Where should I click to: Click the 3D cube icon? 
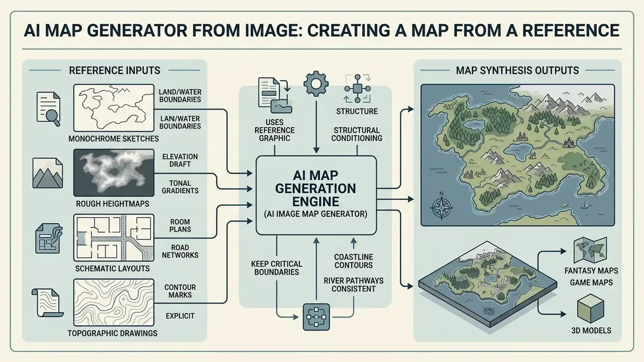(x=591, y=309)
